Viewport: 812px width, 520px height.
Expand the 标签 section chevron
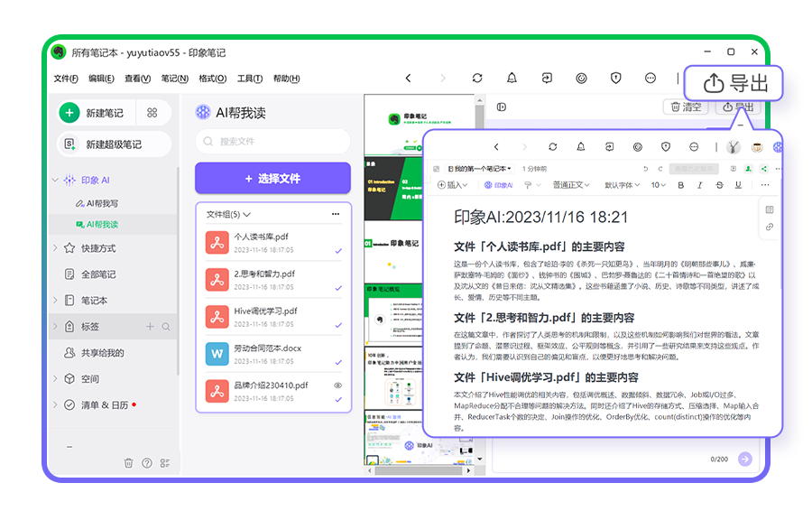click(x=55, y=326)
